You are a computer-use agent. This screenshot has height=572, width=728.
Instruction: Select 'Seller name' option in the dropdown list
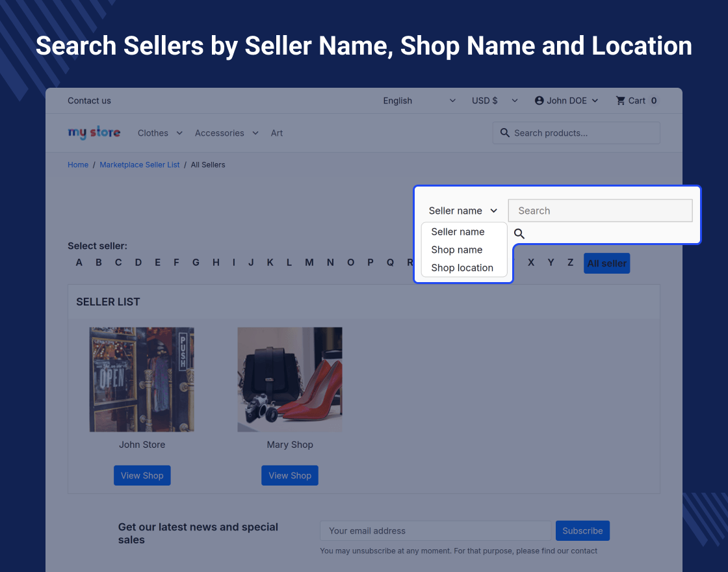tap(458, 231)
